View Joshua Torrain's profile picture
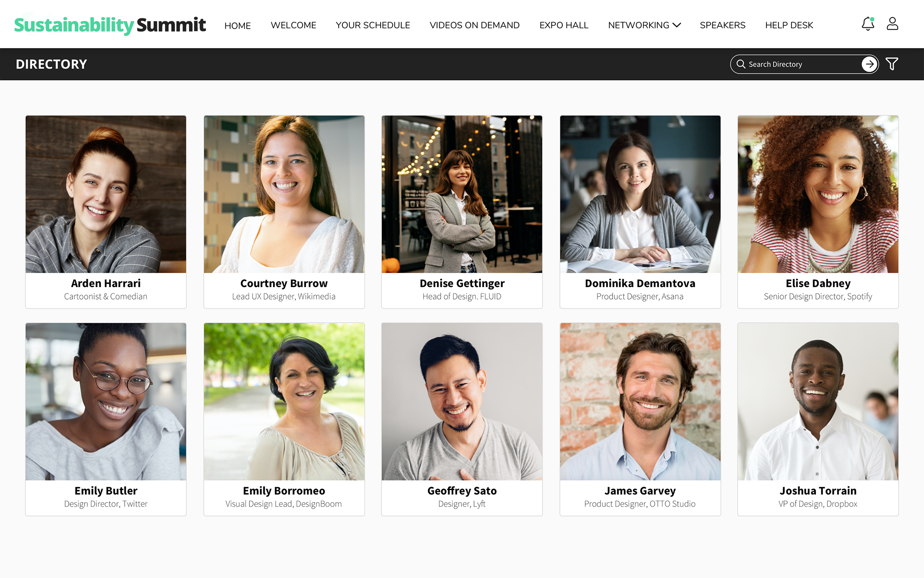 [818, 401]
